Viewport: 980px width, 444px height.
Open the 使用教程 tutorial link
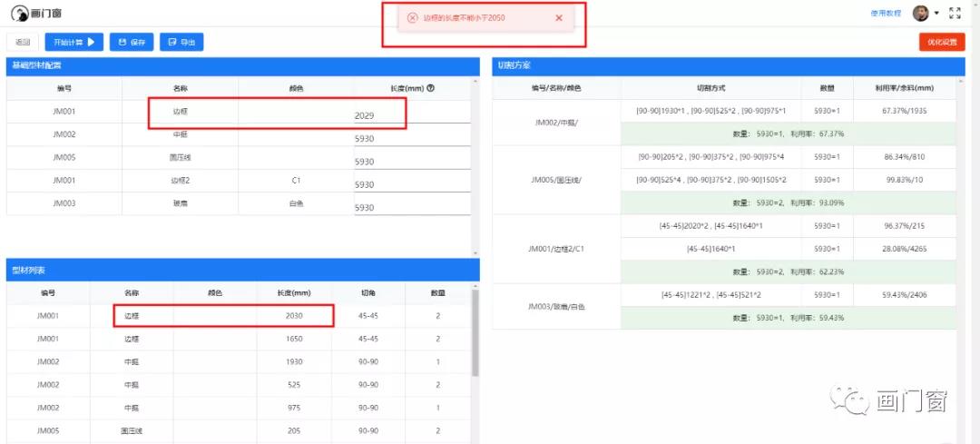tap(886, 14)
